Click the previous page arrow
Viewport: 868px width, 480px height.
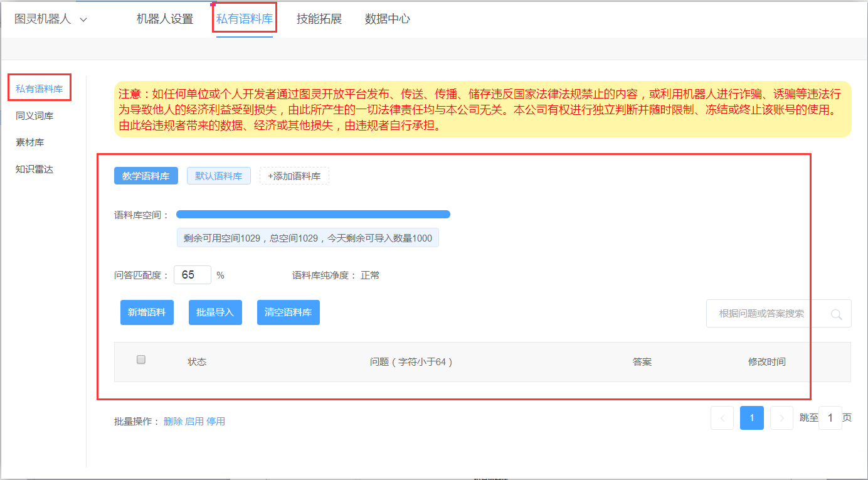coord(722,418)
